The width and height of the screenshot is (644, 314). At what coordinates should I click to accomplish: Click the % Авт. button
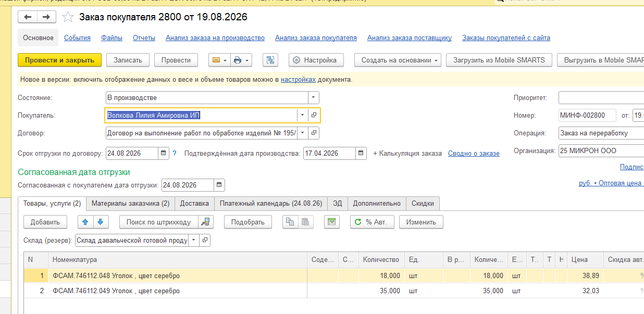[x=372, y=222]
